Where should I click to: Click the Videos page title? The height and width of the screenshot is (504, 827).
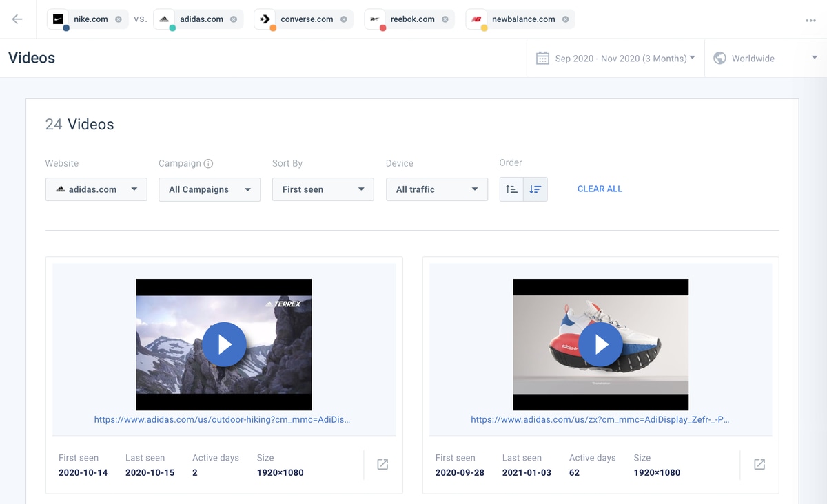[x=32, y=58]
